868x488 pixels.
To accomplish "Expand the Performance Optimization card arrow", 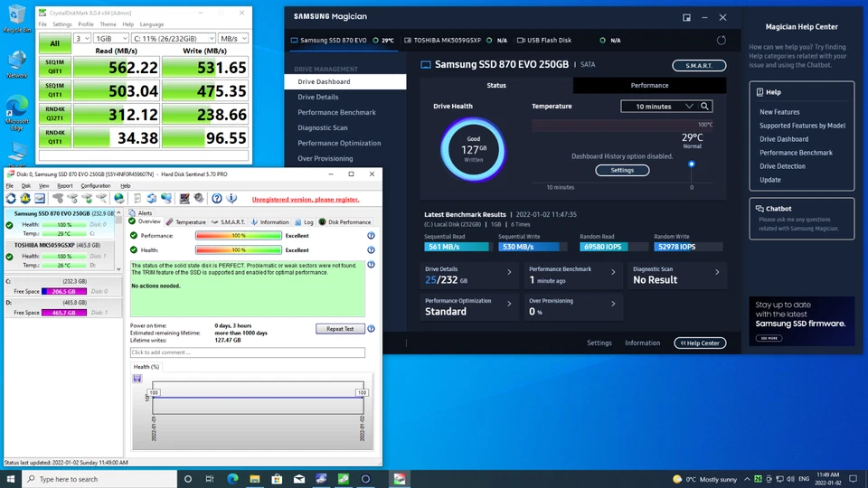I will [509, 304].
